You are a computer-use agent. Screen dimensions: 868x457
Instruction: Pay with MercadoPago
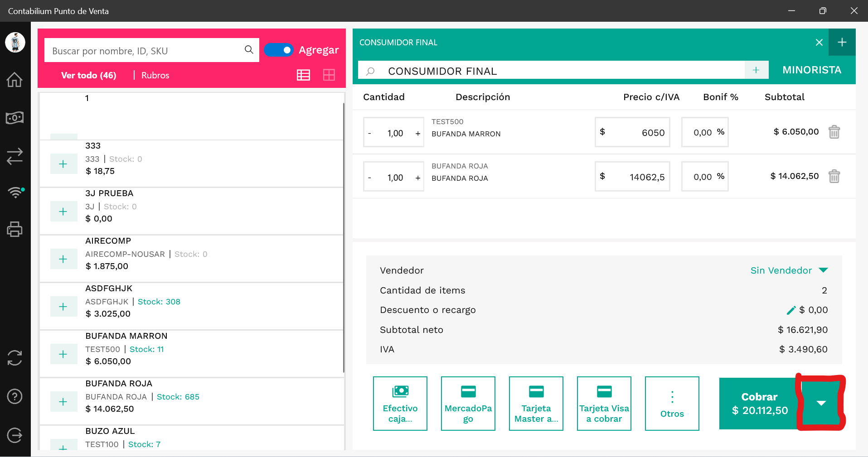point(468,404)
